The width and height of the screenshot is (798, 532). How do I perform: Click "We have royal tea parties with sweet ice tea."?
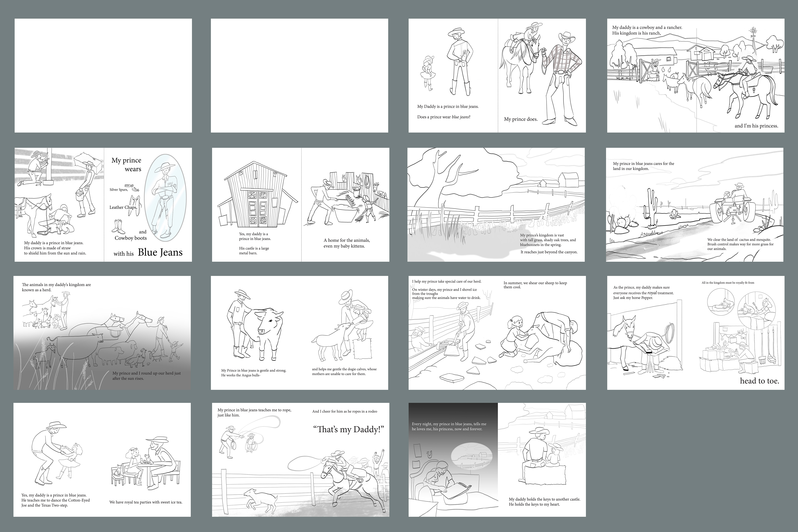coord(146,502)
